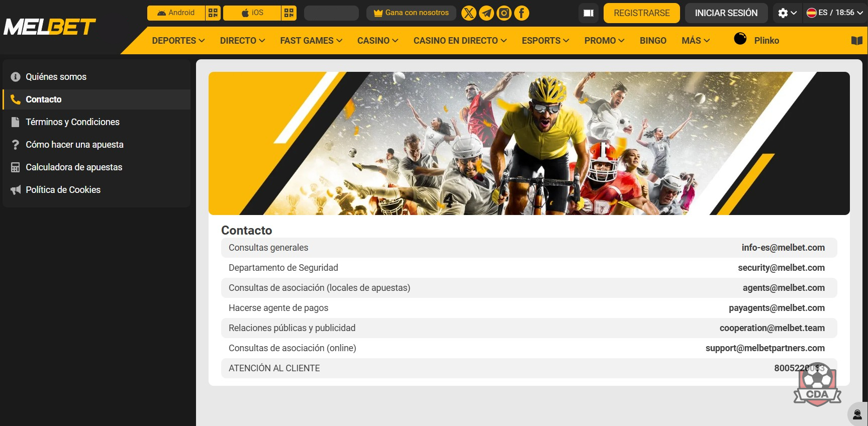Viewport: 868px width, 426px height.
Task: Click the MELBET logo
Action: (x=49, y=27)
